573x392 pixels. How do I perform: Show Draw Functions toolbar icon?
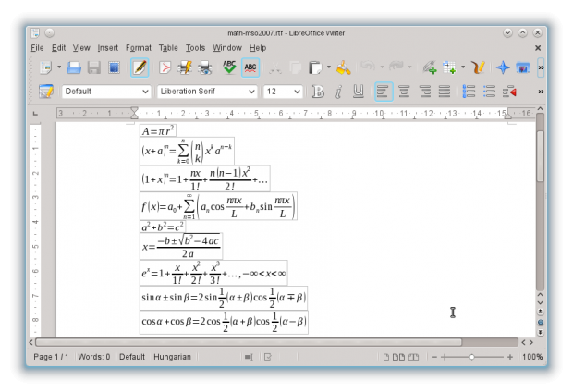[478, 67]
